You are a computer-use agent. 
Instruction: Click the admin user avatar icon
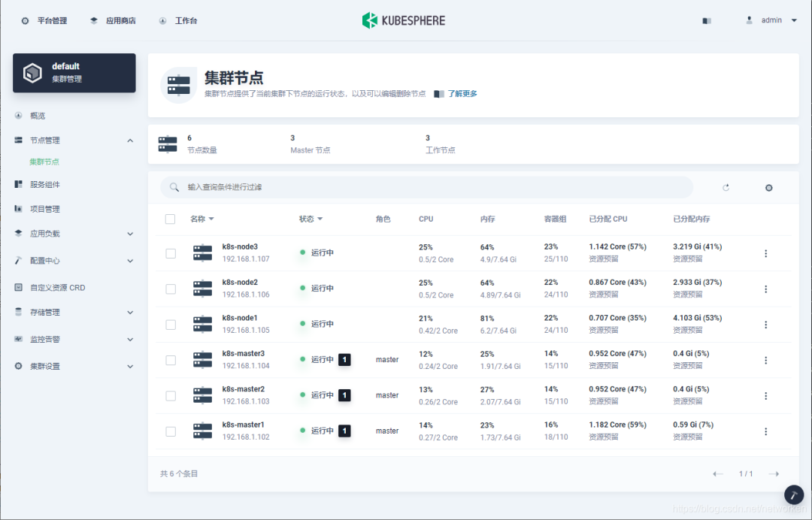point(749,20)
